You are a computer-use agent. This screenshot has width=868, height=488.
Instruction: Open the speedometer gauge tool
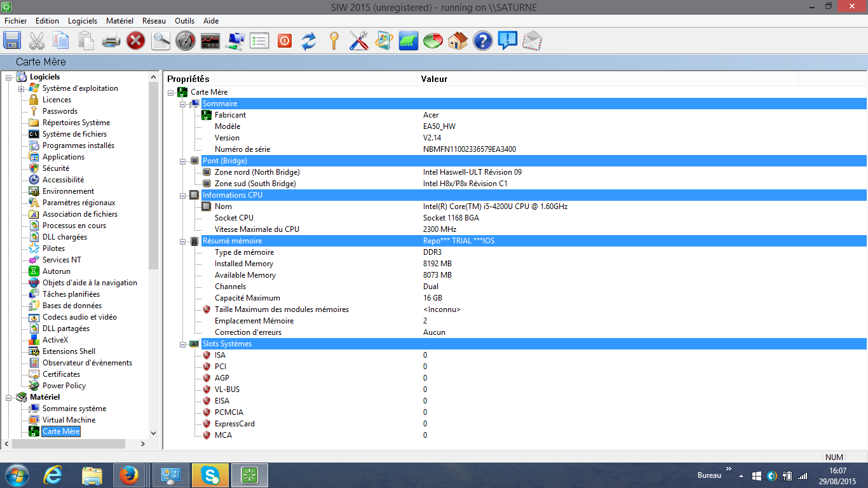(186, 41)
